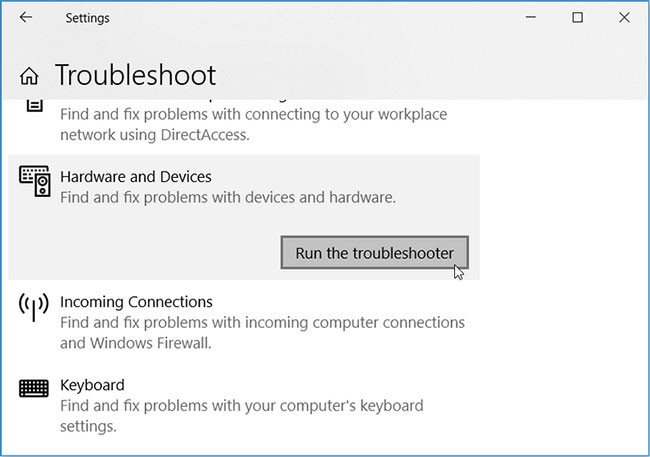The width and height of the screenshot is (650, 457).
Task: Minimize the Settings window
Action: pyautogui.click(x=530, y=18)
